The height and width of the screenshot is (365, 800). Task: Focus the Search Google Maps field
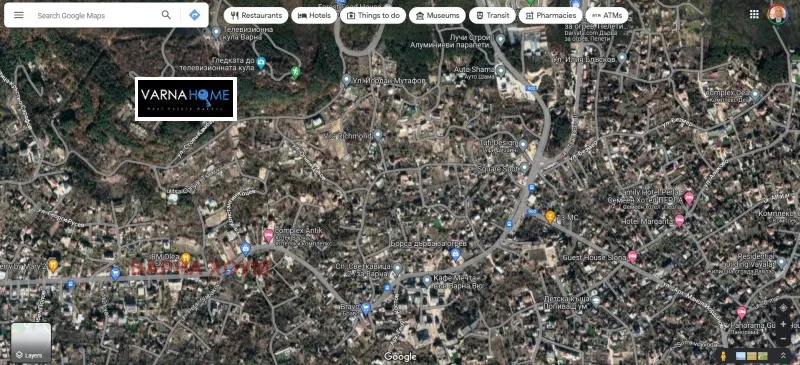click(97, 15)
